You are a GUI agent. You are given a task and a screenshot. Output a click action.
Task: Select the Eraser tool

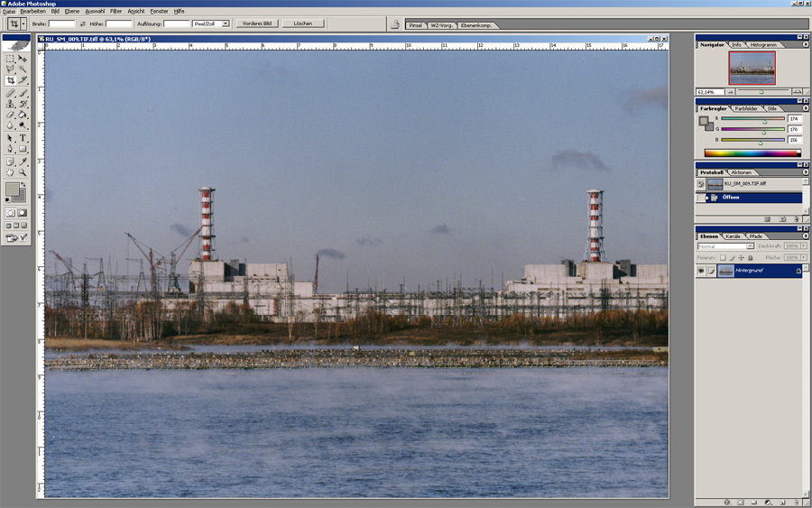(x=10, y=115)
